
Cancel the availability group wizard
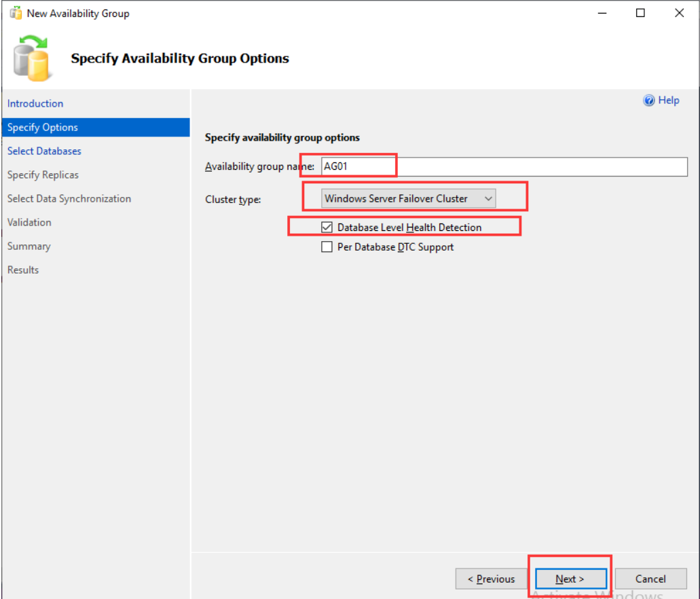[650, 579]
